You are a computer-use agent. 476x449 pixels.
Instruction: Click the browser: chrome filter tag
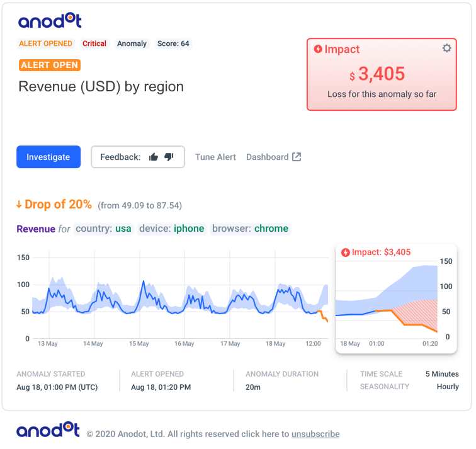click(x=250, y=229)
